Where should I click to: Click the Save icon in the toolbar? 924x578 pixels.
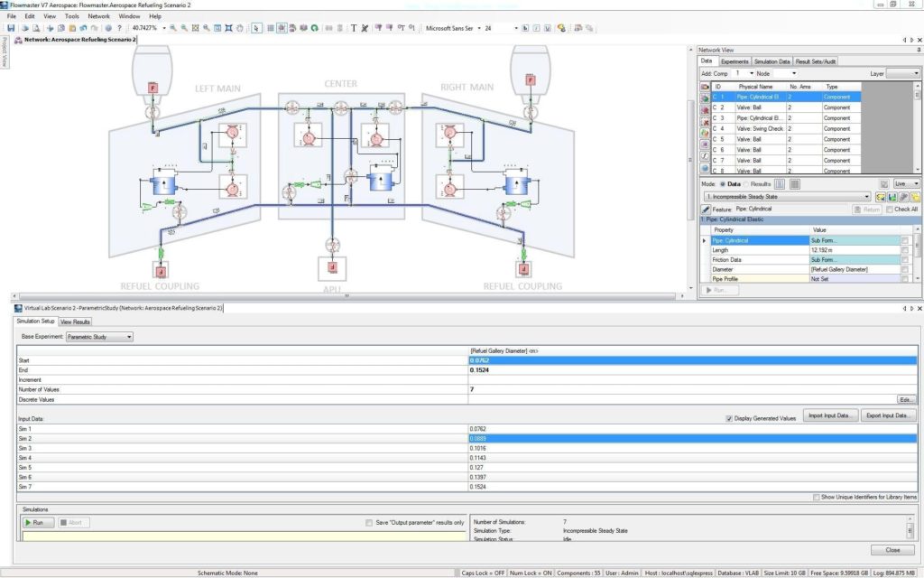point(11,28)
